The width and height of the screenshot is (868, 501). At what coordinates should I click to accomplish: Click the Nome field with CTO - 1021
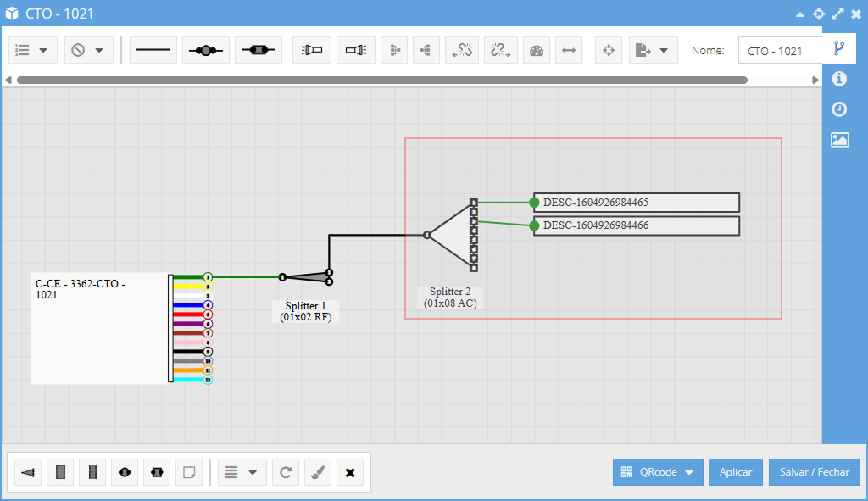pos(781,50)
